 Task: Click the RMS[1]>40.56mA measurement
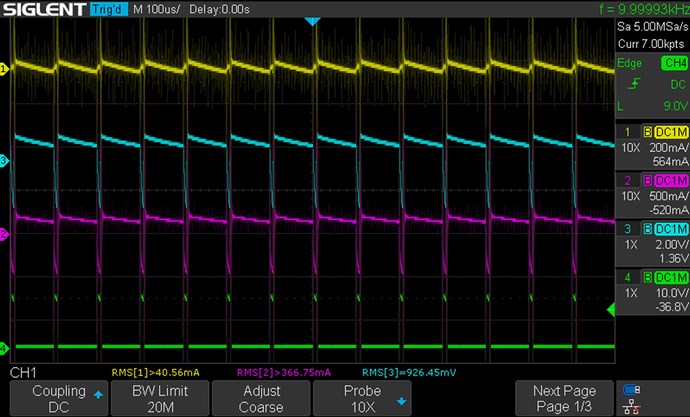coord(155,373)
